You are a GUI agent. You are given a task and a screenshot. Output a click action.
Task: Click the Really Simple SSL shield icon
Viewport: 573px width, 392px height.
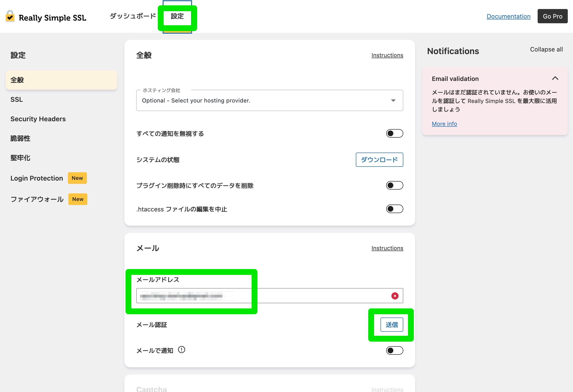(10, 16)
